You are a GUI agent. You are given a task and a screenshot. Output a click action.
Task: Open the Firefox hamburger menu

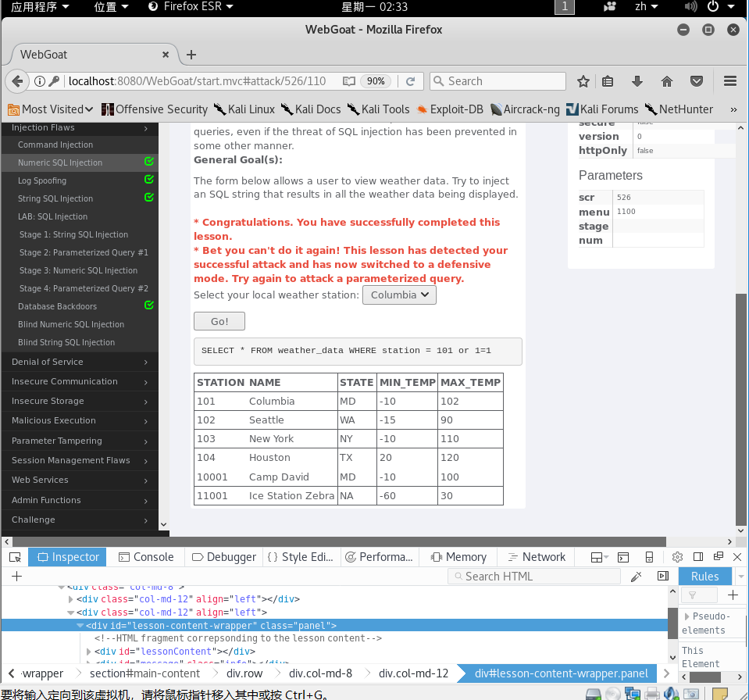[x=730, y=81]
